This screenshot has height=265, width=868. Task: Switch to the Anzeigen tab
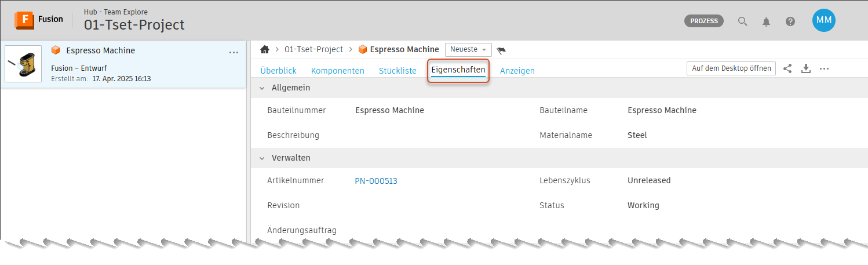click(x=517, y=71)
